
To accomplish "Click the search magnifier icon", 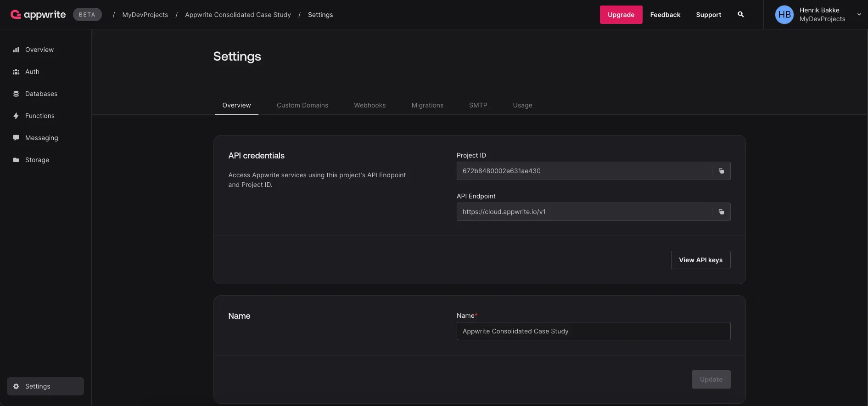I will point(740,15).
